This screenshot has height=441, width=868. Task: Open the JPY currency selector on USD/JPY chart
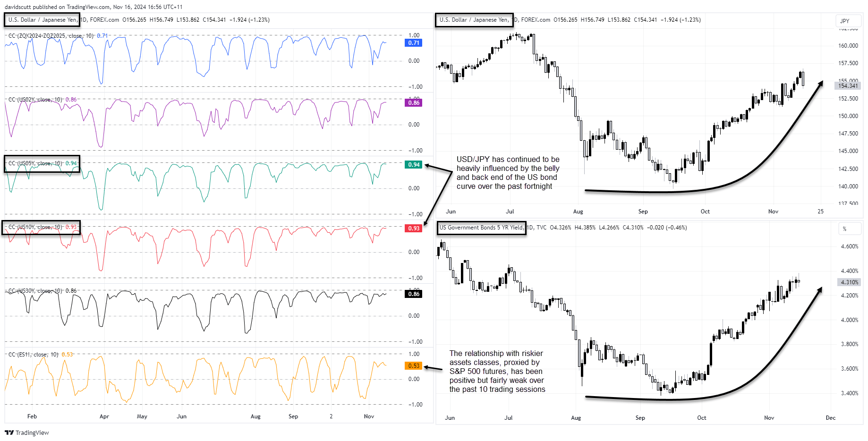coord(848,21)
